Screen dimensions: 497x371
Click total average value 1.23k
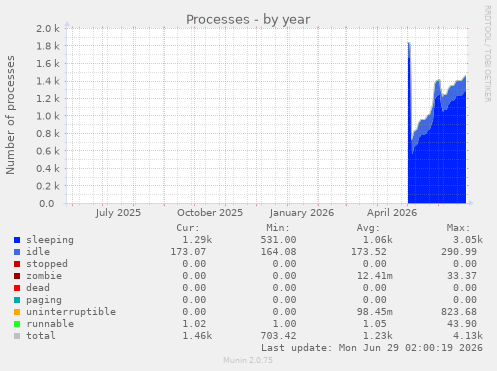click(378, 336)
